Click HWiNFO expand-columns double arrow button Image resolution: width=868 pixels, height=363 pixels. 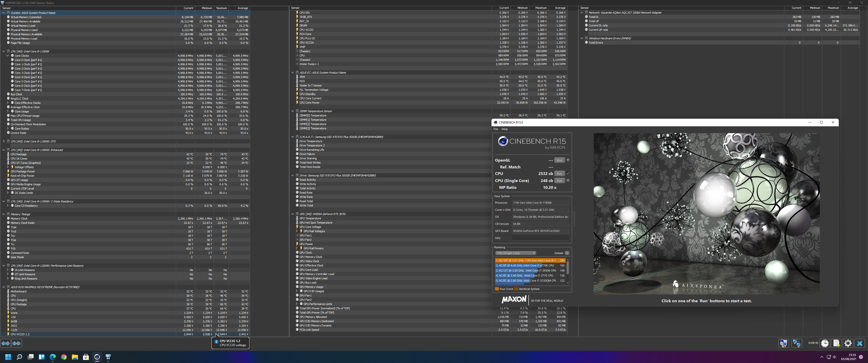(x=6, y=344)
